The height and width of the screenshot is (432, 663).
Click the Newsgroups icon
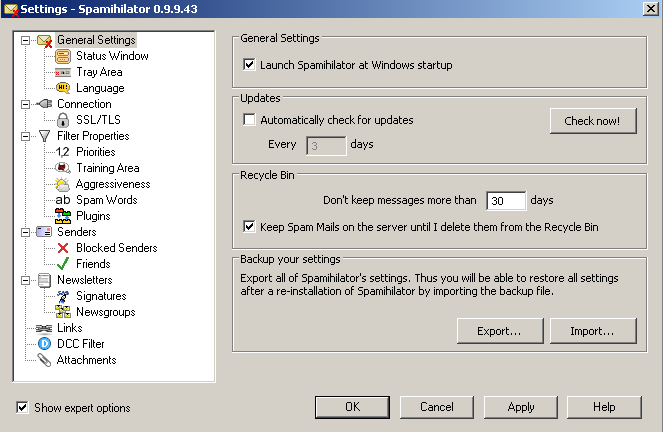[x=63, y=312]
